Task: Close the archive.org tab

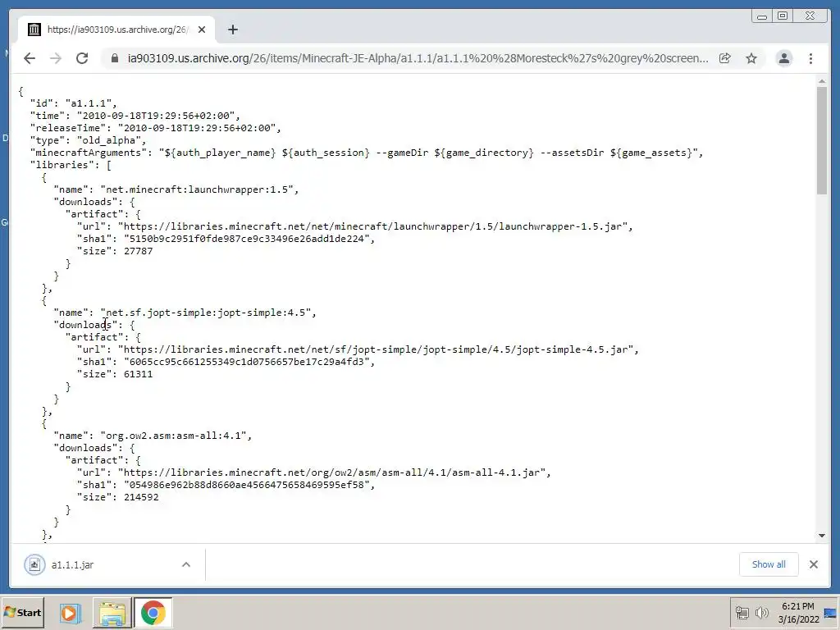Action: (x=202, y=30)
